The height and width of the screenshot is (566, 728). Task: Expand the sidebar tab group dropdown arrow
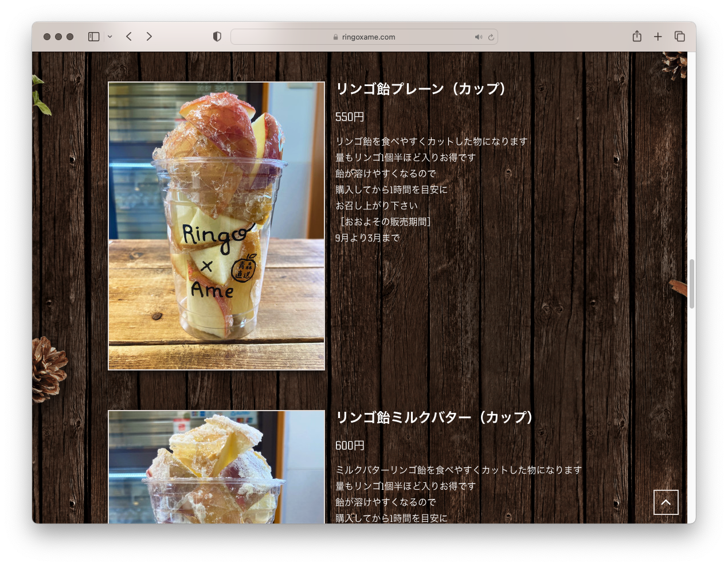point(110,37)
